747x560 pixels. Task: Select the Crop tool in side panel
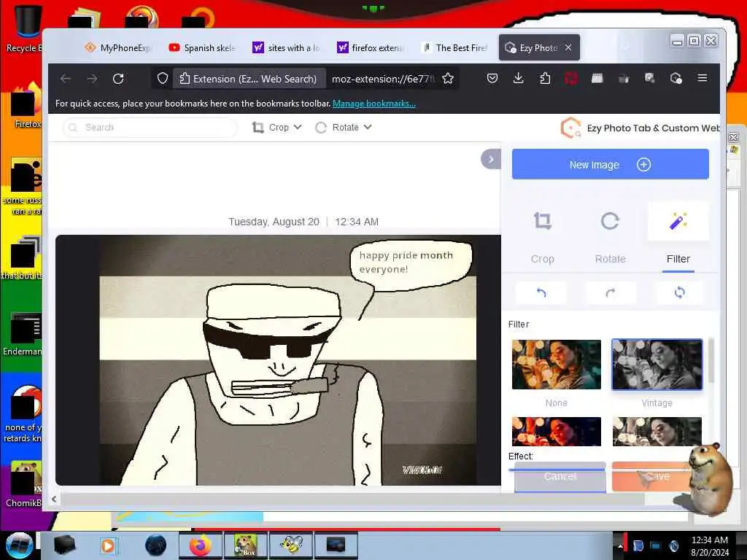pos(542,238)
